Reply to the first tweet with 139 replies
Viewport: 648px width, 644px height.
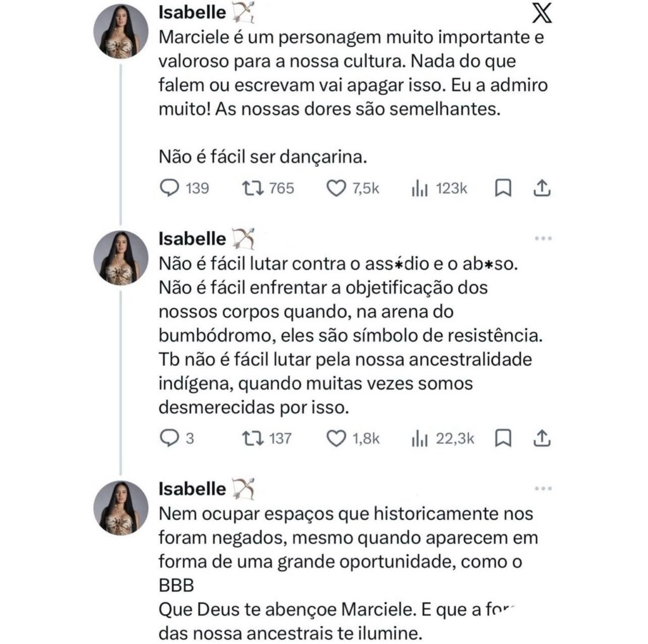click(169, 188)
